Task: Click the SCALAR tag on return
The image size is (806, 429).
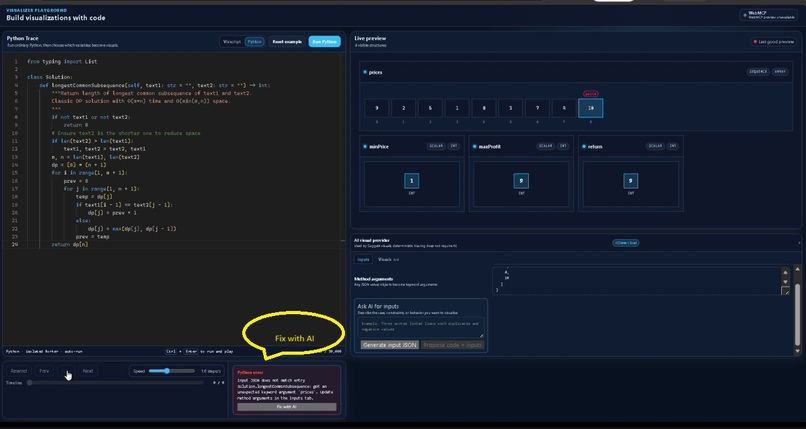Action: pyautogui.click(x=655, y=146)
